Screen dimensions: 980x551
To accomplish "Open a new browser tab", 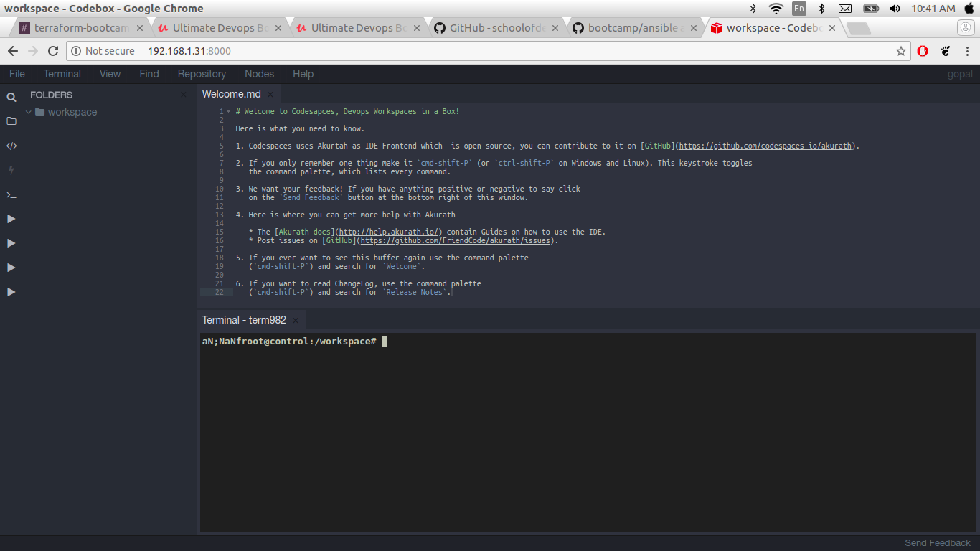I will [859, 29].
